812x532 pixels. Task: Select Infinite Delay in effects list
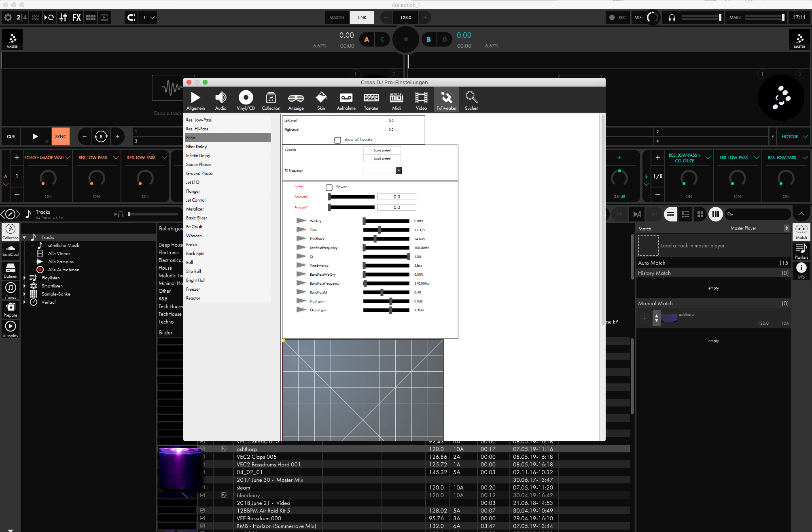(198, 155)
